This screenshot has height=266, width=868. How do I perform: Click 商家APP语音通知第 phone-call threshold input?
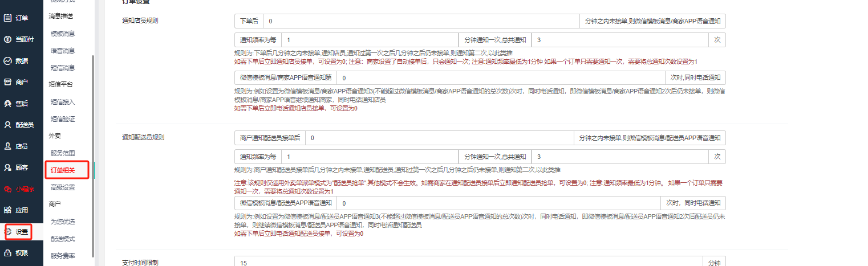pos(501,78)
